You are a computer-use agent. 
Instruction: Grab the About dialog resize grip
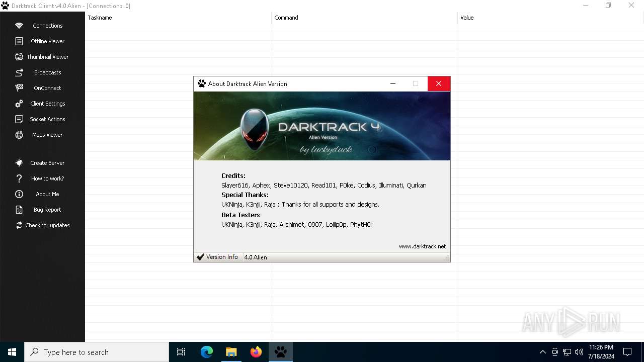pyautogui.click(x=446, y=258)
